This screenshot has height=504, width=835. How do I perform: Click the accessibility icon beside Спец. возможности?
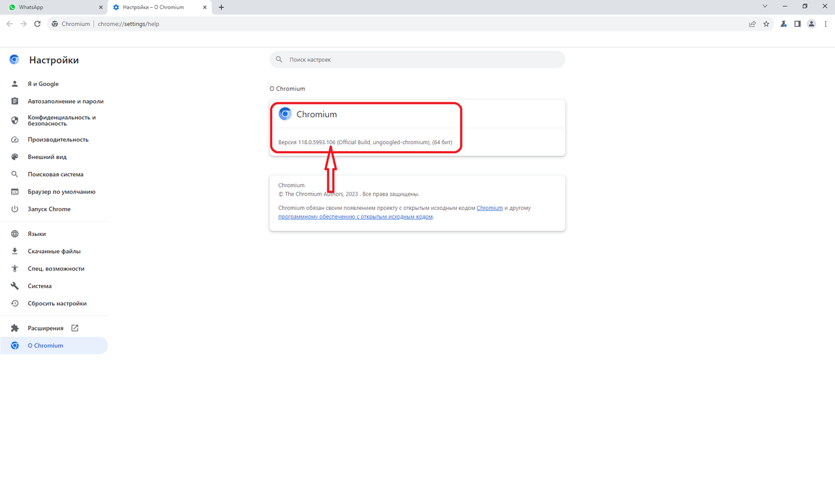point(14,269)
